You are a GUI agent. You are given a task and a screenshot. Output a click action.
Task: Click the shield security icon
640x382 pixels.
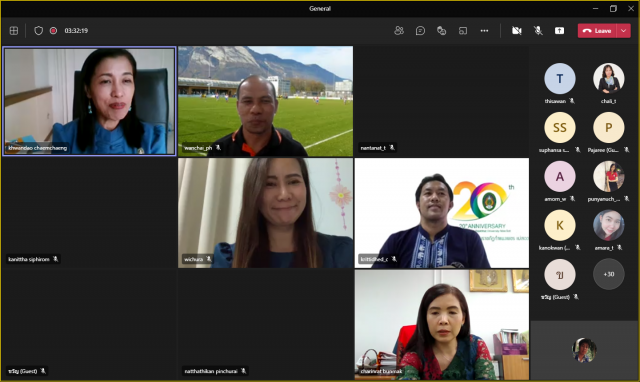(x=38, y=31)
